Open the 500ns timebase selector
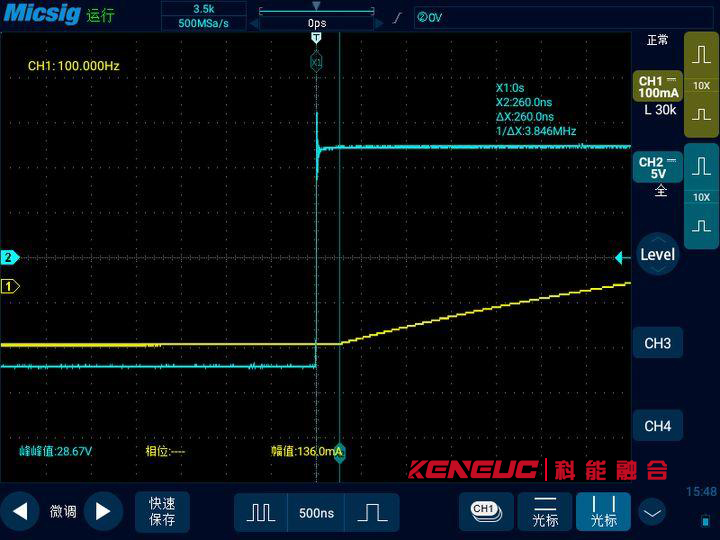Screen dimensions: 720x540 pyautogui.click(x=316, y=512)
